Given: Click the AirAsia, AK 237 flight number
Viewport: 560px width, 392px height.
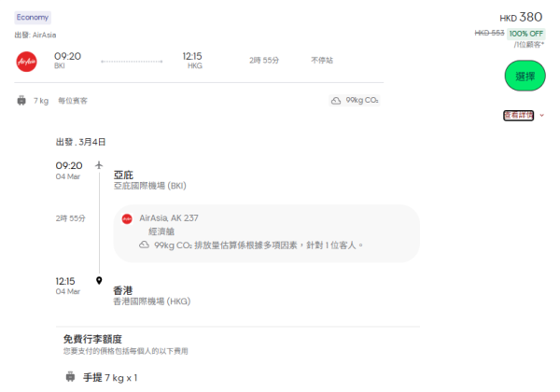Looking at the screenshot, I should (x=169, y=217).
